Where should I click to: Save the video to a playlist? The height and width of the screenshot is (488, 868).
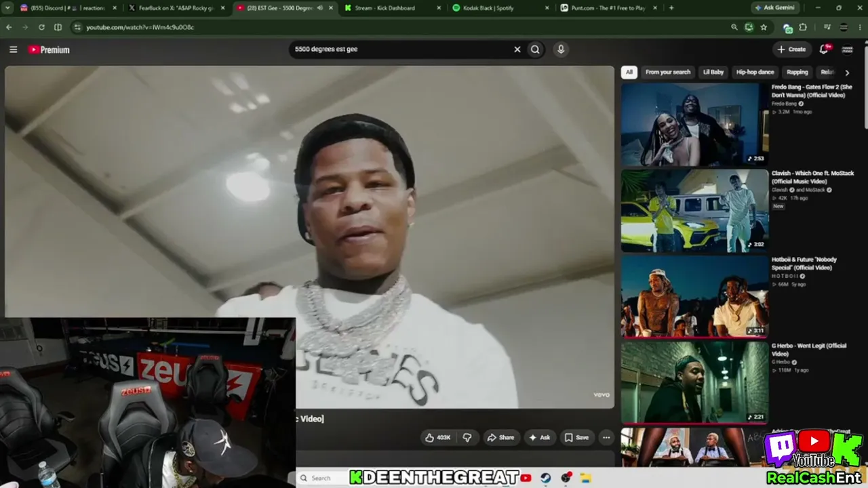(577, 438)
